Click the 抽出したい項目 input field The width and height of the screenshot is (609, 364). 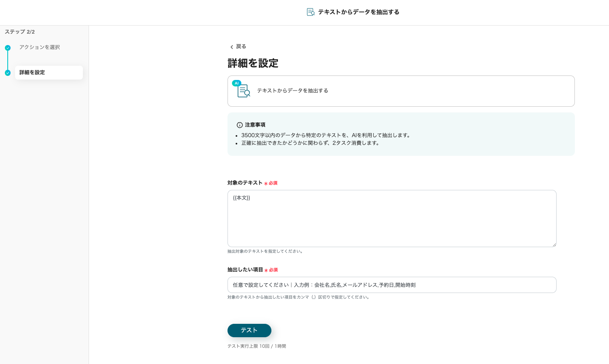pos(392,285)
